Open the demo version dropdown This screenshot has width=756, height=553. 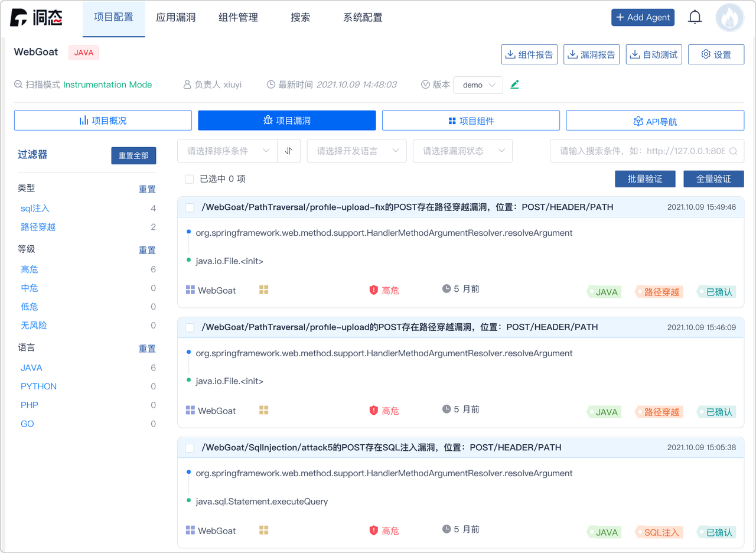(x=478, y=85)
